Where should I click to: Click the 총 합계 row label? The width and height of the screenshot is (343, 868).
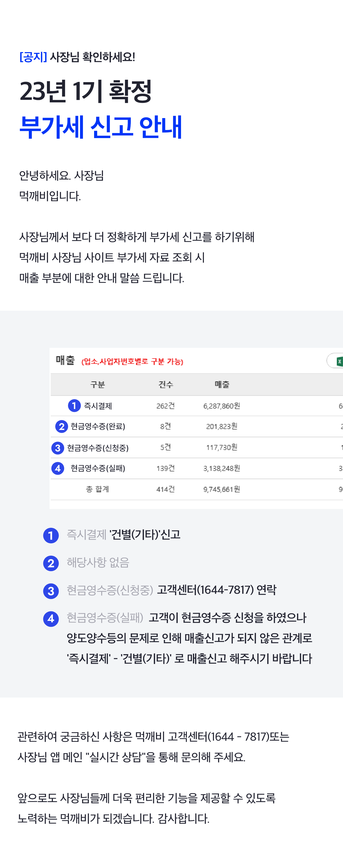tap(97, 489)
